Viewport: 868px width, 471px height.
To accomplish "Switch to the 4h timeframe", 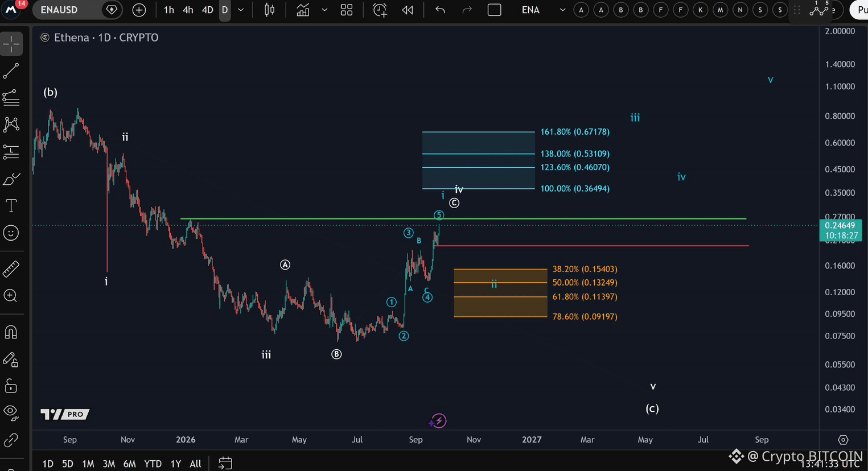I will point(188,10).
